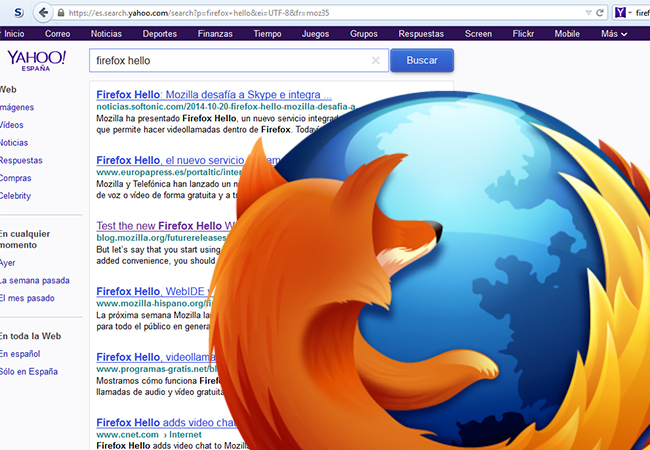Open Respuestas in top navigation bar
Screen dimensions: 650x450
(421, 34)
